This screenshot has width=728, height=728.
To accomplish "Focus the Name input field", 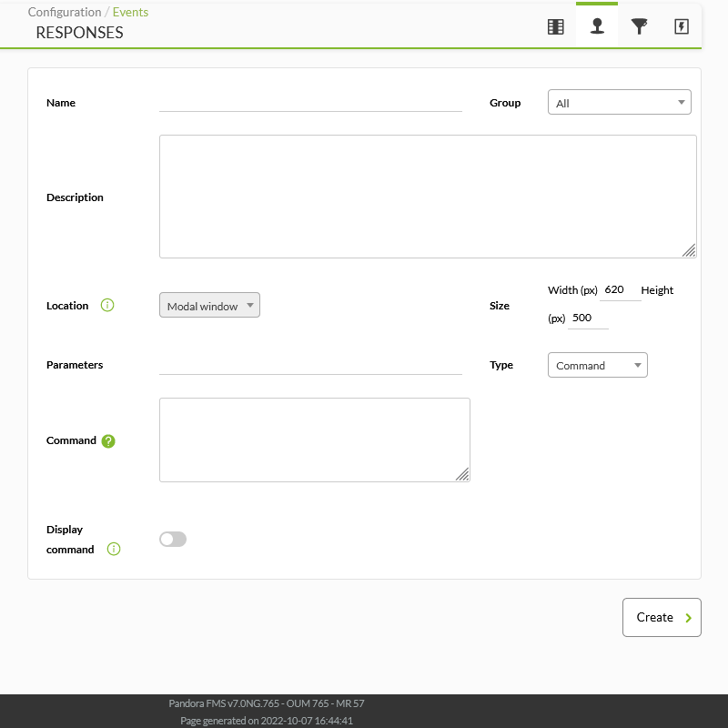I will point(310,102).
